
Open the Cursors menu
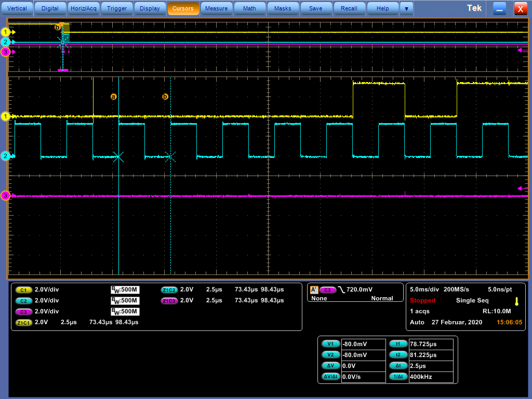click(x=183, y=8)
